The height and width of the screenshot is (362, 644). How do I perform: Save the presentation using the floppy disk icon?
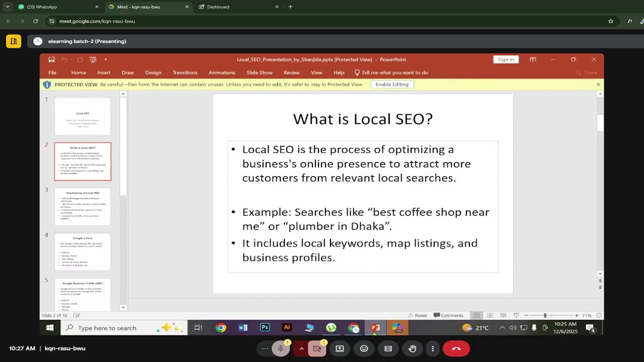coord(51,59)
